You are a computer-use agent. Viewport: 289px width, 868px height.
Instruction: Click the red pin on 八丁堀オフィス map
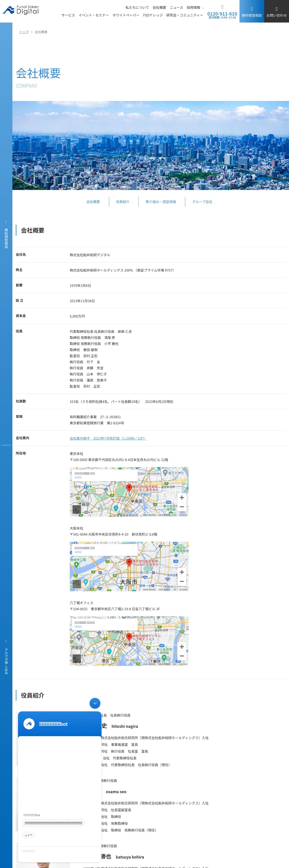[x=129, y=637]
